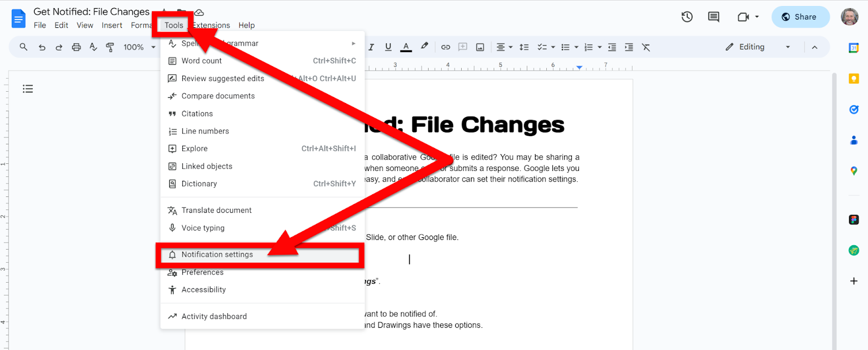The image size is (868, 350).
Task: Choose Review suggested edits
Action: [263, 79]
